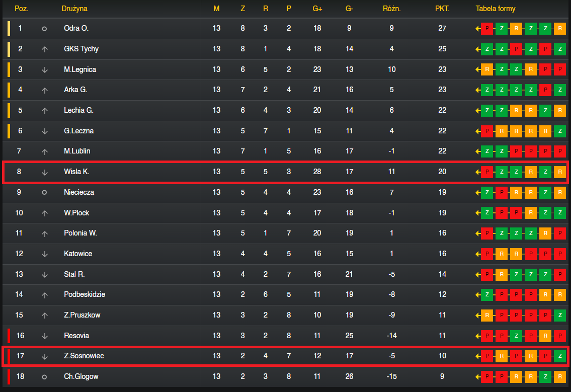The height and width of the screenshot is (392, 571).
Task: Click the down arrow next to M.Legnica
Action: [x=44, y=69]
